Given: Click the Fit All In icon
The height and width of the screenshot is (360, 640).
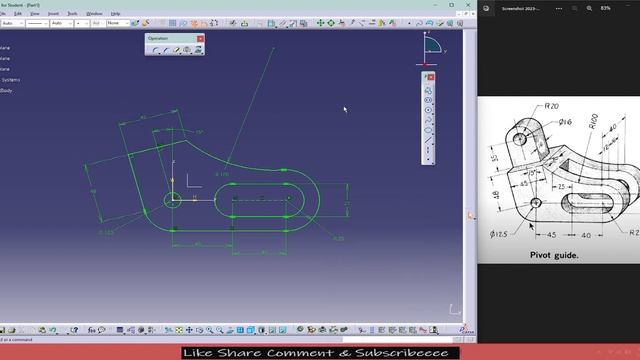Looking at the screenshot, I should [179, 330].
